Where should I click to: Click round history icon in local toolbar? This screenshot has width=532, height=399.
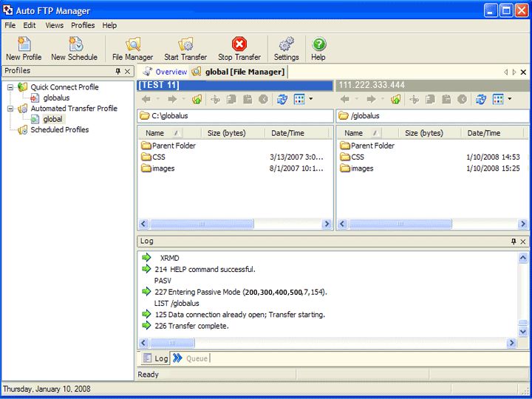[x=263, y=99]
